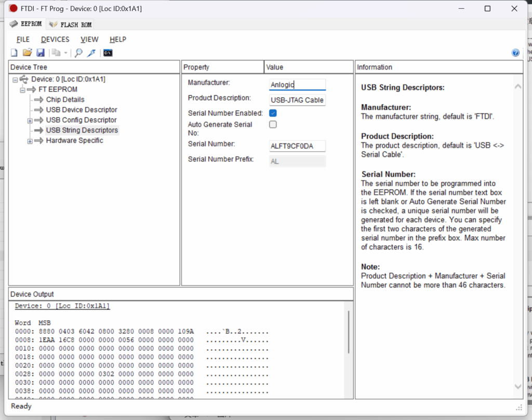Expand the USB Config Descriptor node
Viewport: 532px width, 420px height.
[x=30, y=121]
